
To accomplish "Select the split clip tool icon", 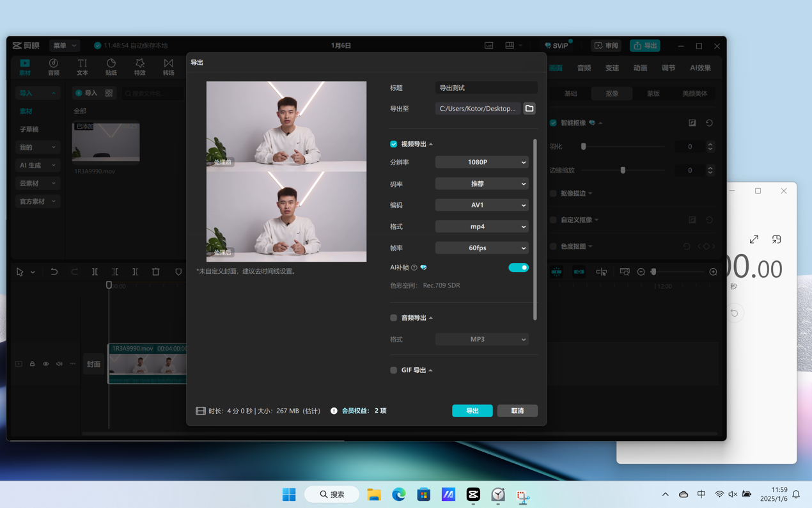I will coord(95,272).
